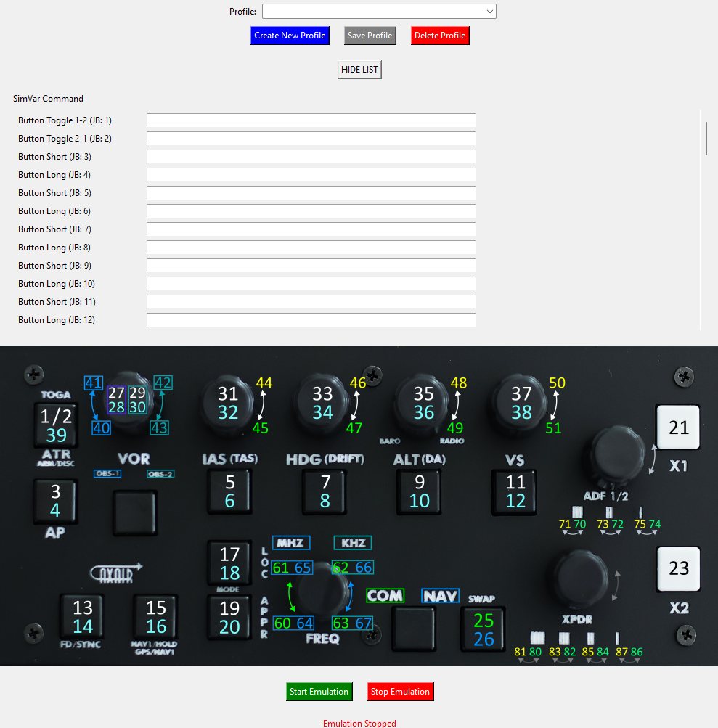Click the Axair logo on panel

115,573
